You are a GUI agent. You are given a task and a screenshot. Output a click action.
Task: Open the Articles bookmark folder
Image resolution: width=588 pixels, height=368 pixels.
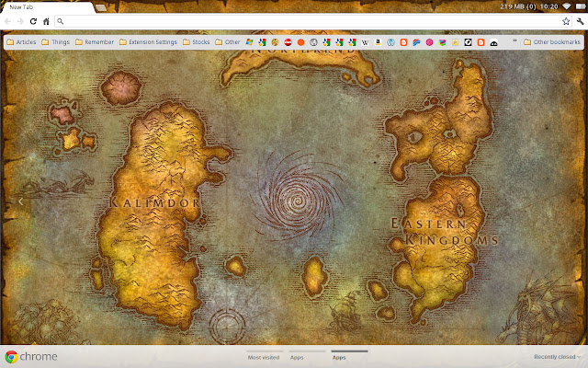pos(21,42)
